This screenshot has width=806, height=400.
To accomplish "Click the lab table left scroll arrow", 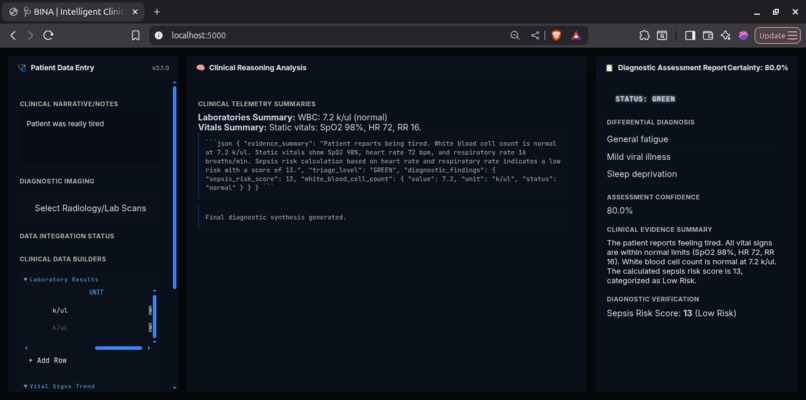I will (26, 348).
